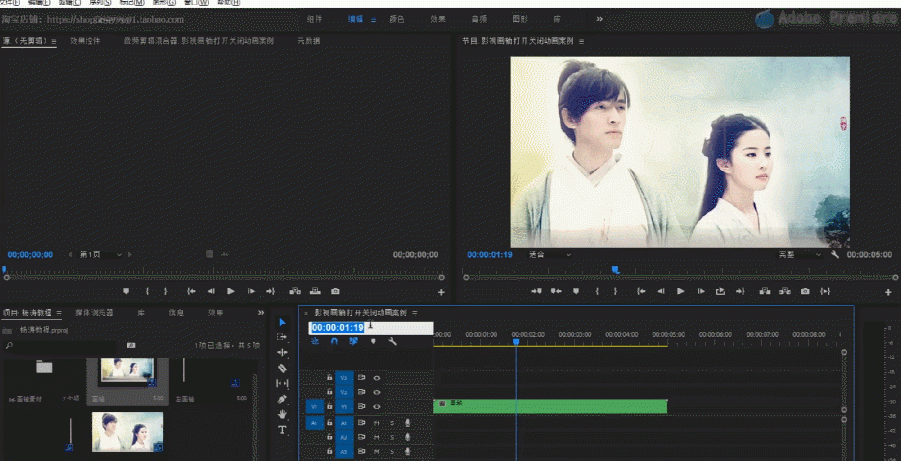Select the Type tool

(x=282, y=429)
